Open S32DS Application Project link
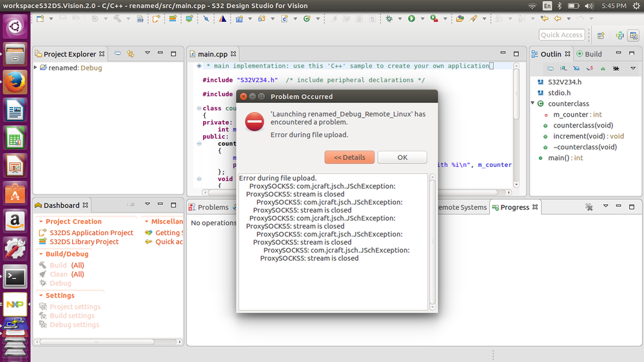Image resolution: width=644 pixels, height=362 pixels. 92,233
